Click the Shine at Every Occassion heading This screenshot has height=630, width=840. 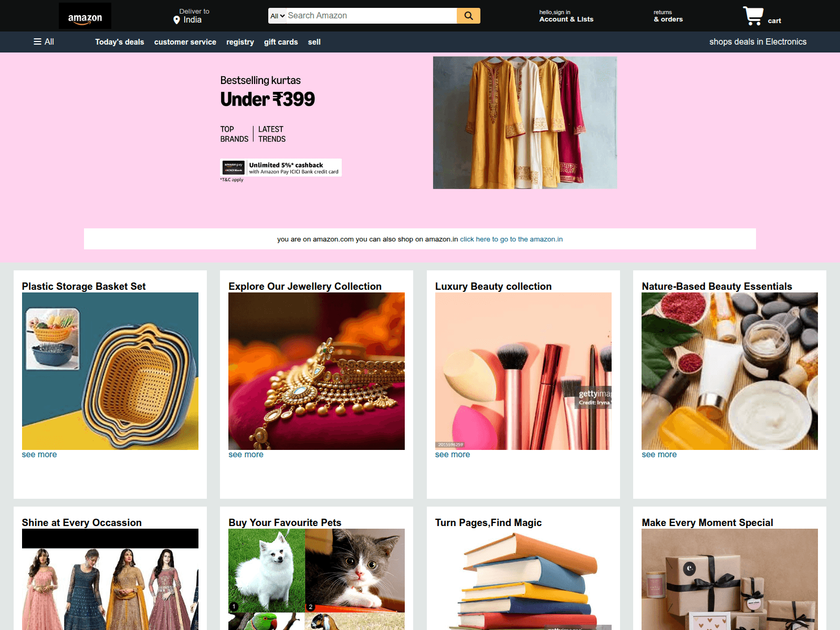pyautogui.click(x=82, y=522)
